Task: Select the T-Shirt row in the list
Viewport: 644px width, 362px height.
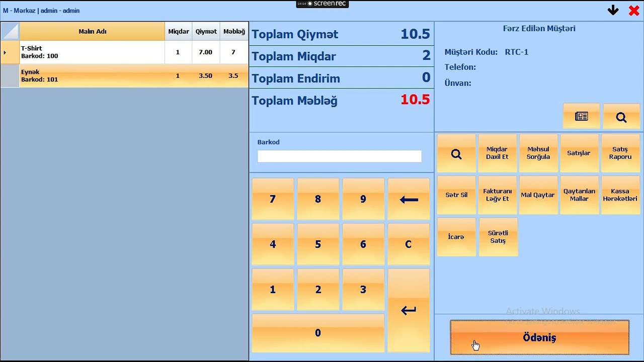Action: tap(124, 52)
